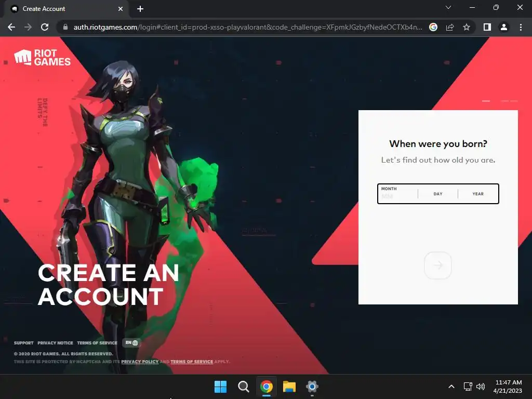Open the footer Terms of Service link
Viewport: 532px width, 399px height.
coord(97,343)
